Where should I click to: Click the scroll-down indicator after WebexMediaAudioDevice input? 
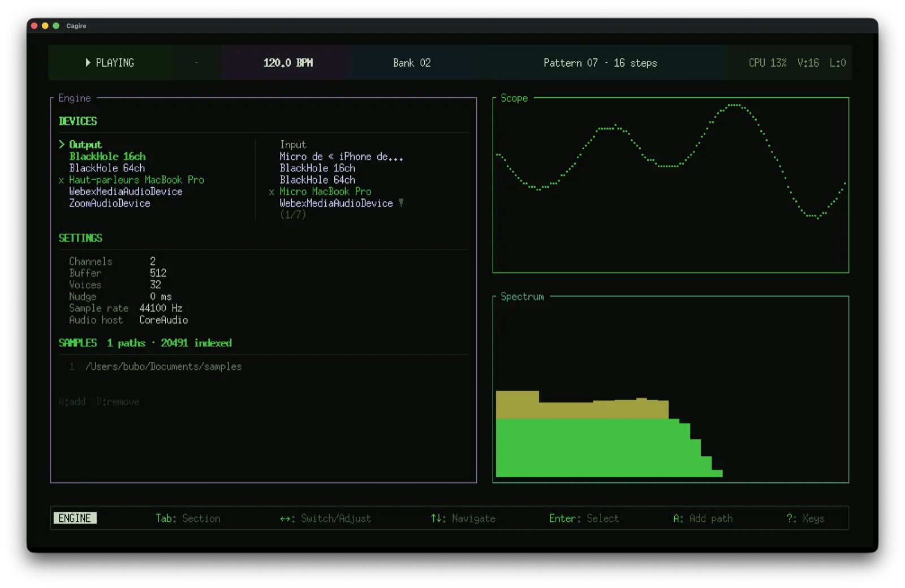click(x=401, y=203)
